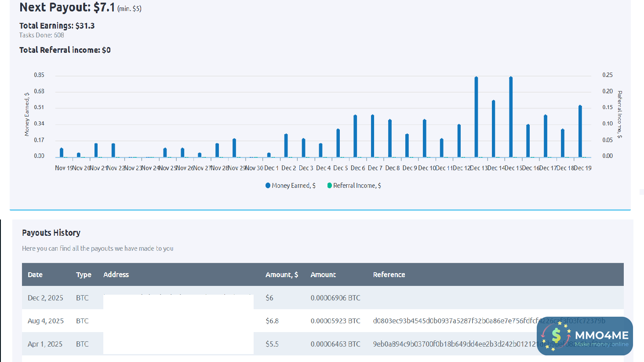Click the Next Payout $7.1 heading
Image resolution: width=644 pixels, height=362 pixels.
pos(67,7)
